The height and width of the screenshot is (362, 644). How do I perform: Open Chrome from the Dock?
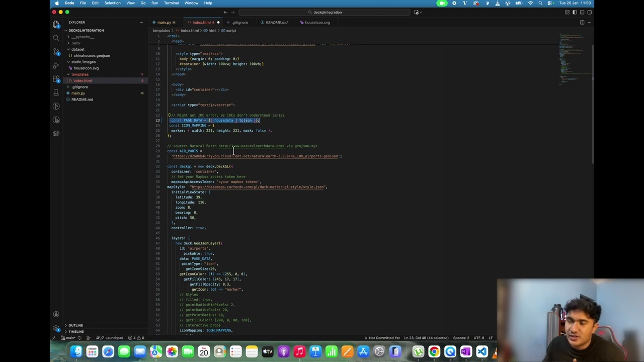[x=434, y=351]
